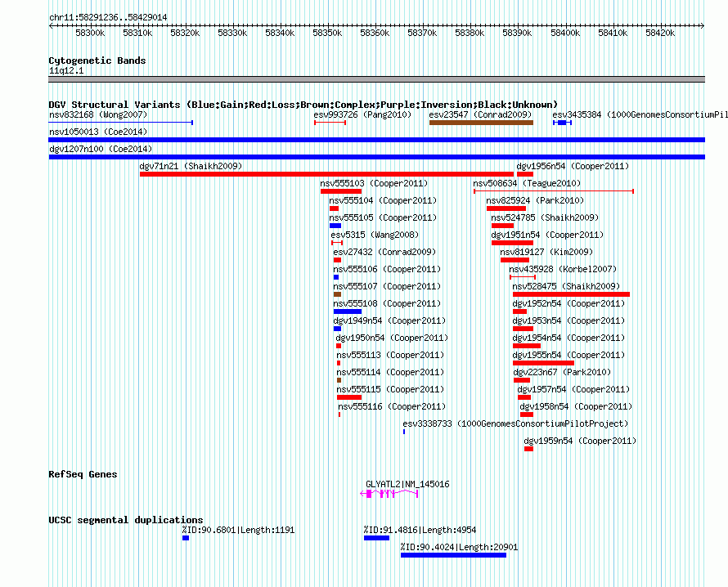
Task: Open the dgv1953n54 (Cooper2011) label
Action: (568, 320)
